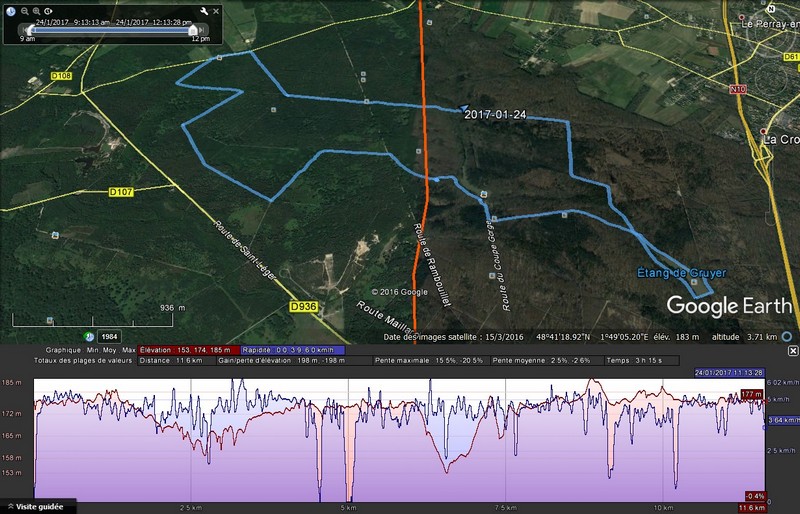Click the La Cro place marker

point(763,131)
